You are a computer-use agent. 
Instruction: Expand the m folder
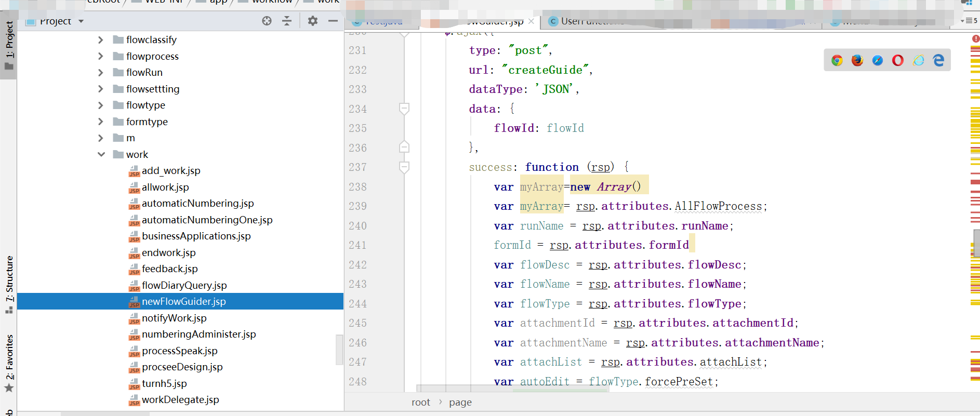coord(101,138)
